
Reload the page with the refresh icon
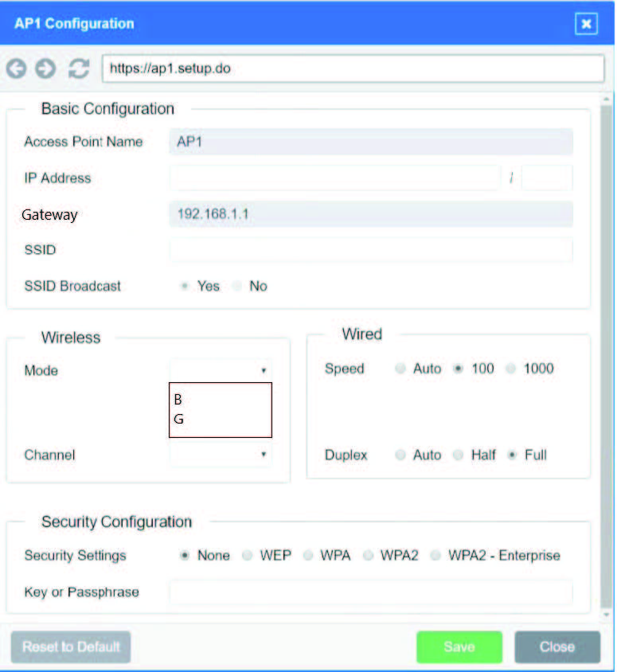(79, 68)
